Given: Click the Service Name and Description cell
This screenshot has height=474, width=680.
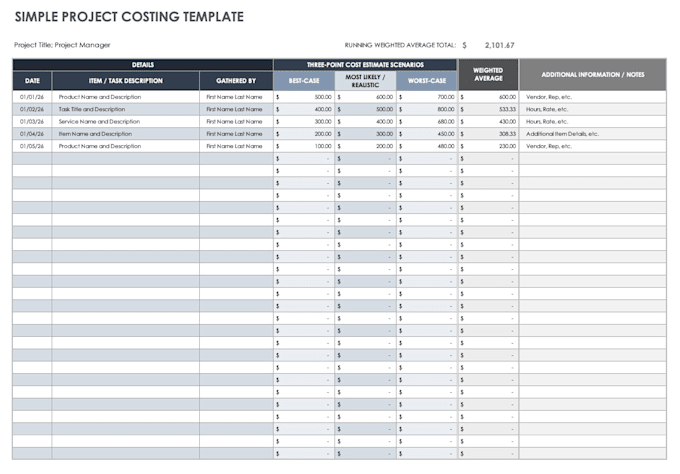Looking at the screenshot, I should pos(126,121).
